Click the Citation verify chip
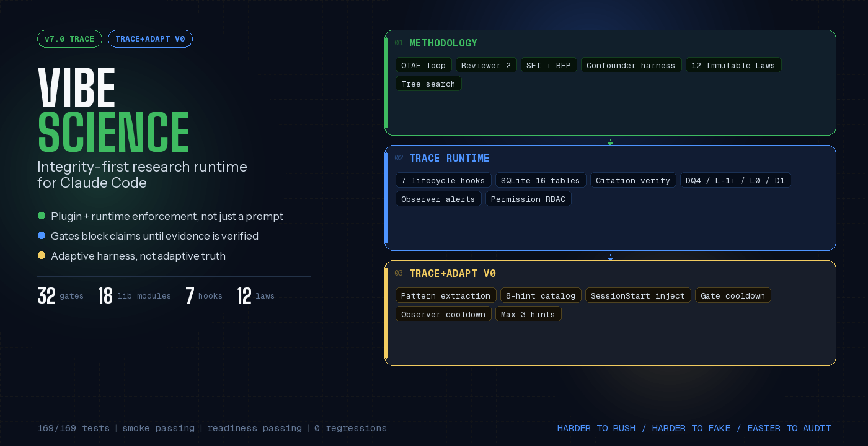 pyautogui.click(x=633, y=180)
